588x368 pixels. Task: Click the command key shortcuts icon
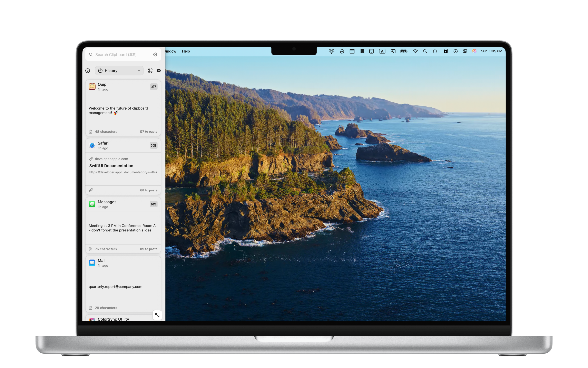click(150, 71)
